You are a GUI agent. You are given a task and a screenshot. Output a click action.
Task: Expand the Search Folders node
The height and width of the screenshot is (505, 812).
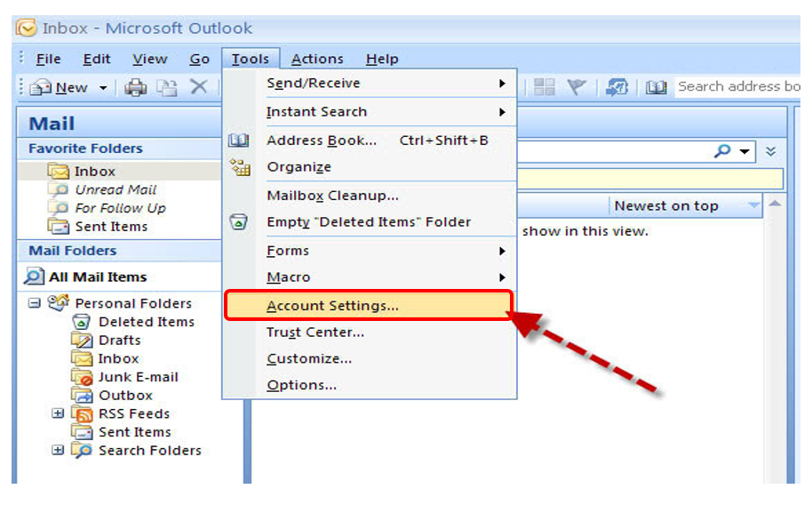pos(58,450)
